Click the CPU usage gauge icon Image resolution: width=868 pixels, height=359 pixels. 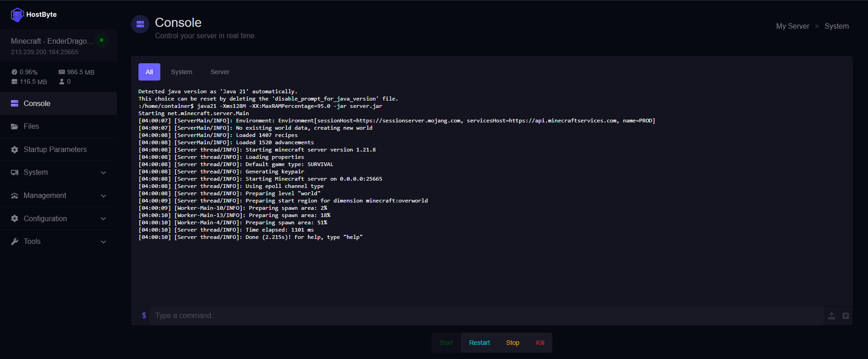click(14, 72)
